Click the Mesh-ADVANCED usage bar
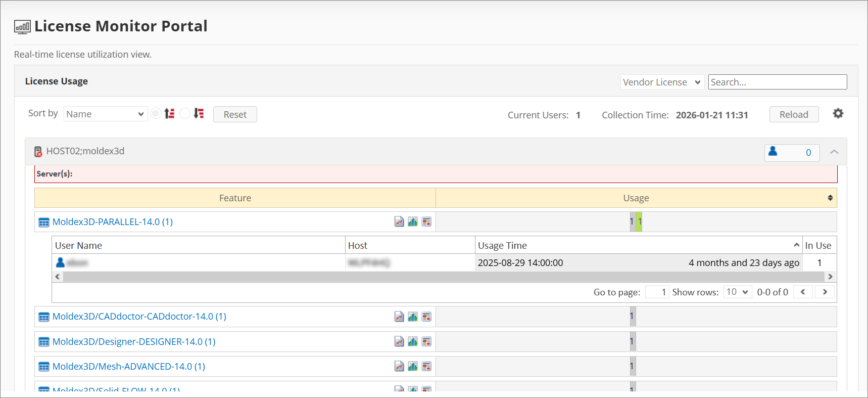868x398 pixels. pyautogui.click(x=633, y=366)
